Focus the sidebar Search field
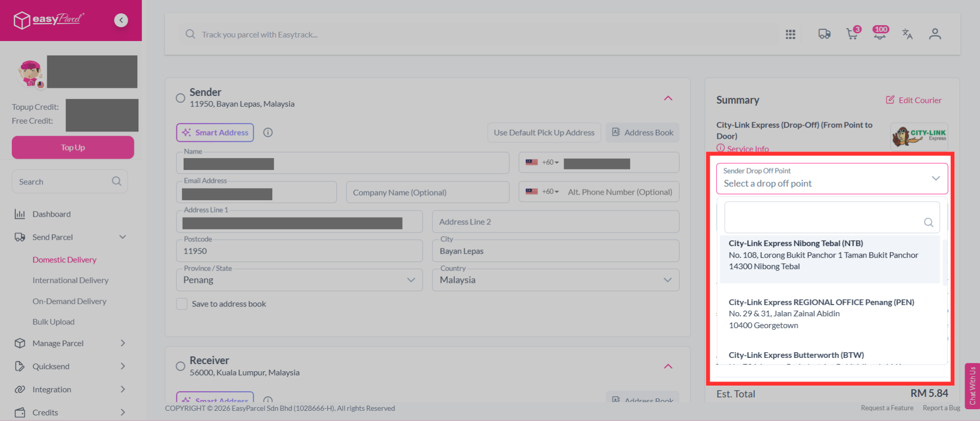Image resolution: width=980 pixels, height=421 pixels. click(70, 181)
